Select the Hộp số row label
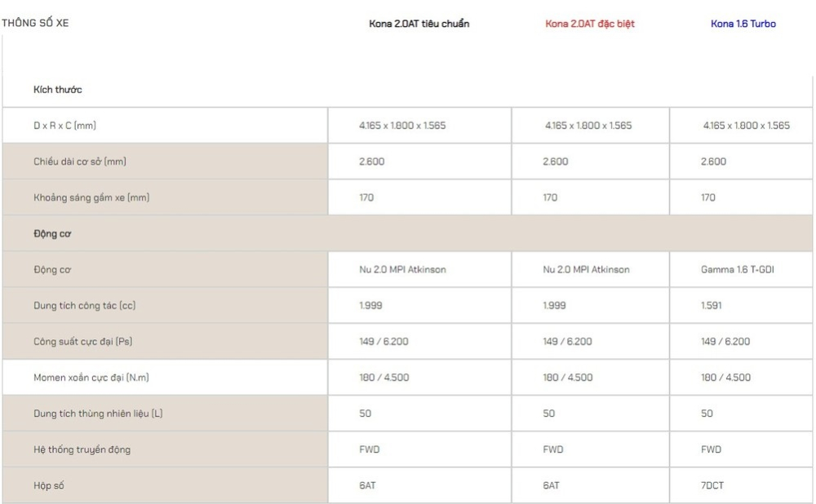The height and width of the screenshot is (504, 816). tap(48, 485)
